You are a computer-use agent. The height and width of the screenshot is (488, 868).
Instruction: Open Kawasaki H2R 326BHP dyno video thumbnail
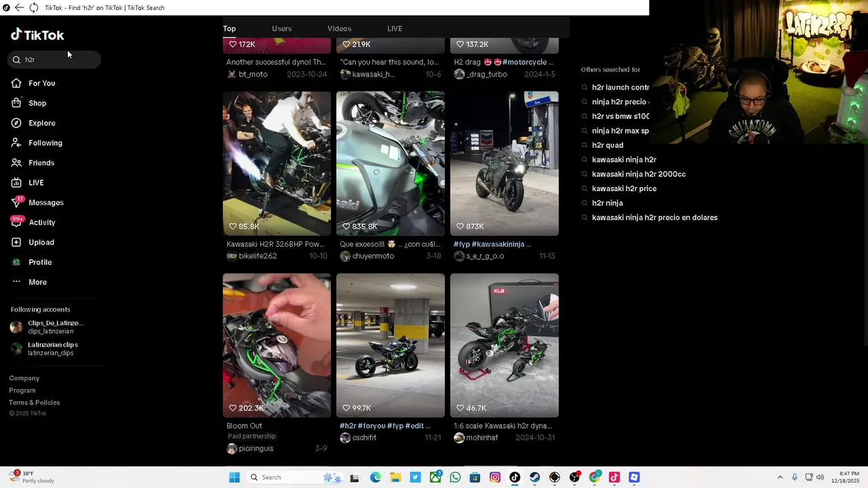(277, 163)
